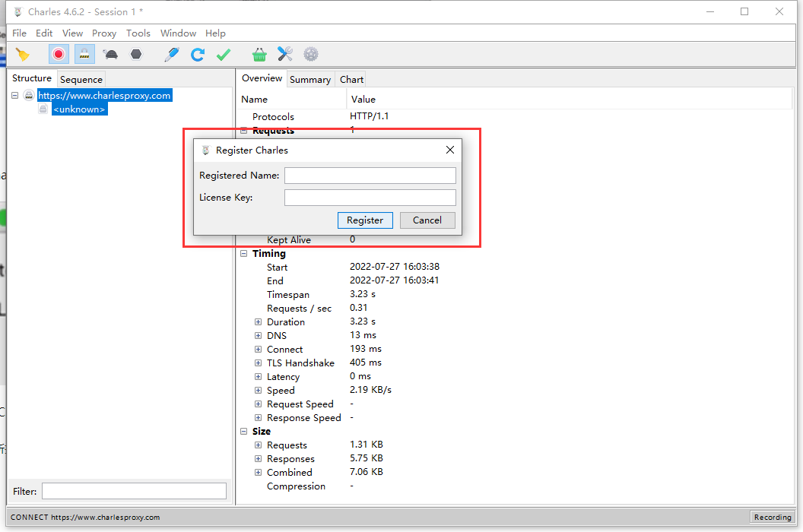The image size is (803, 532).
Task: Expand the Combined row
Action: pos(258,473)
